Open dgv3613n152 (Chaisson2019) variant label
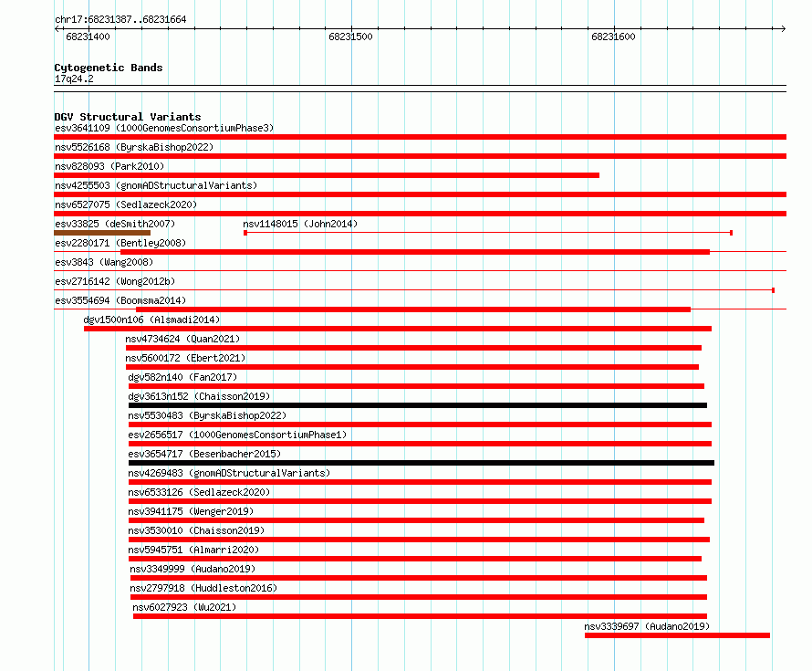This screenshot has width=812, height=671. tap(200, 396)
